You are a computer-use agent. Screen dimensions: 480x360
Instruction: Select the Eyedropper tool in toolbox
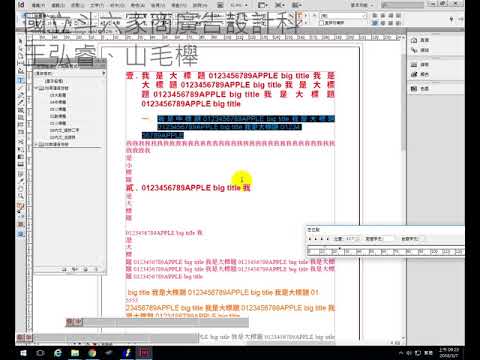[x=21, y=181]
